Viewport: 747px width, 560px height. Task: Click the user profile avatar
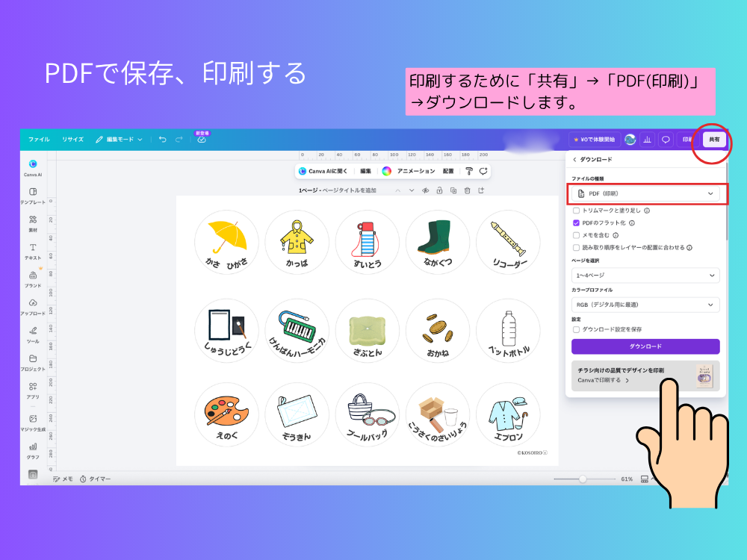[x=630, y=140]
